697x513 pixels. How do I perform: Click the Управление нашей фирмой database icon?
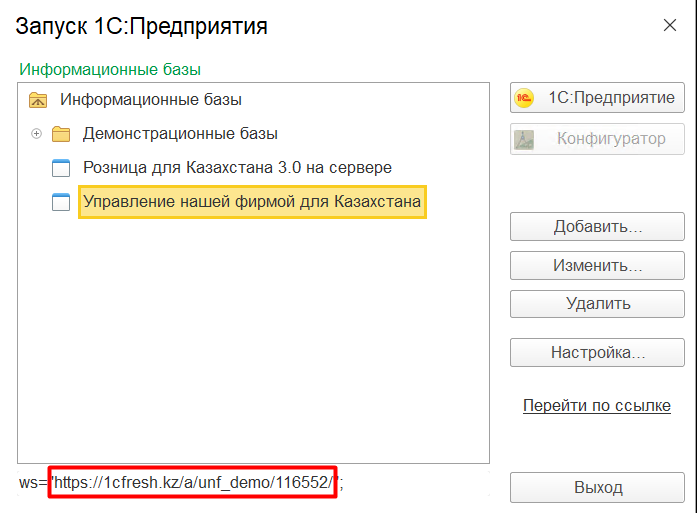click(x=61, y=202)
